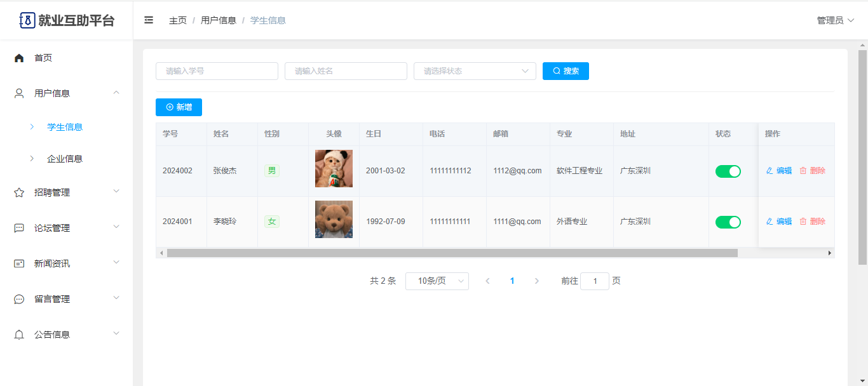Open the 10条/页 page size dropdown
Image resolution: width=868 pixels, height=386 pixels.
click(x=437, y=281)
